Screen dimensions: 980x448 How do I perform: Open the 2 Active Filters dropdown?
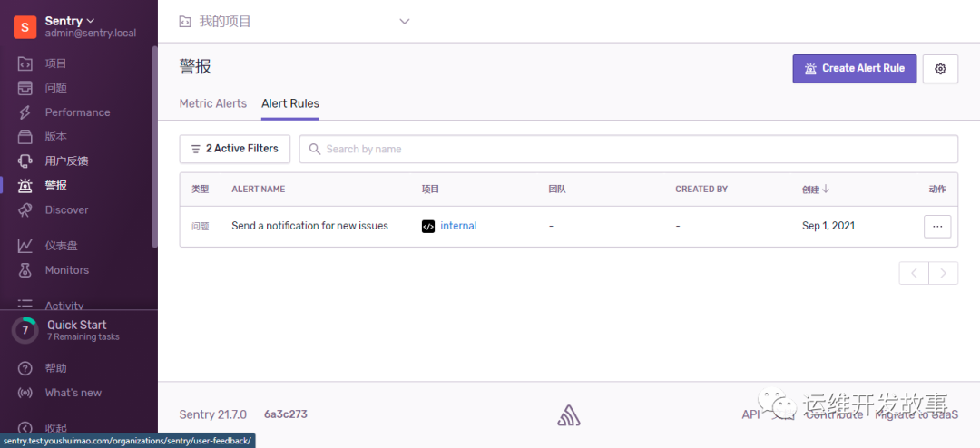pos(235,149)
